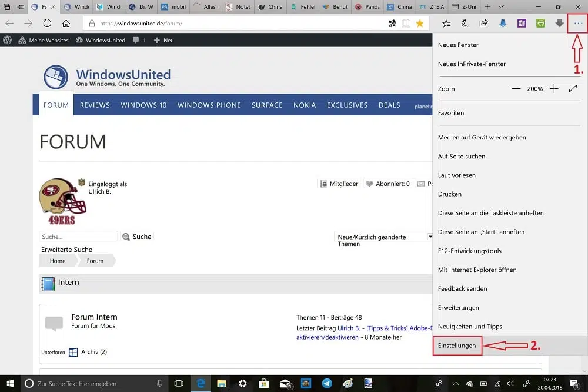
Task: Open Microsoft Store from the taskbar
Action: click(263, 383)
